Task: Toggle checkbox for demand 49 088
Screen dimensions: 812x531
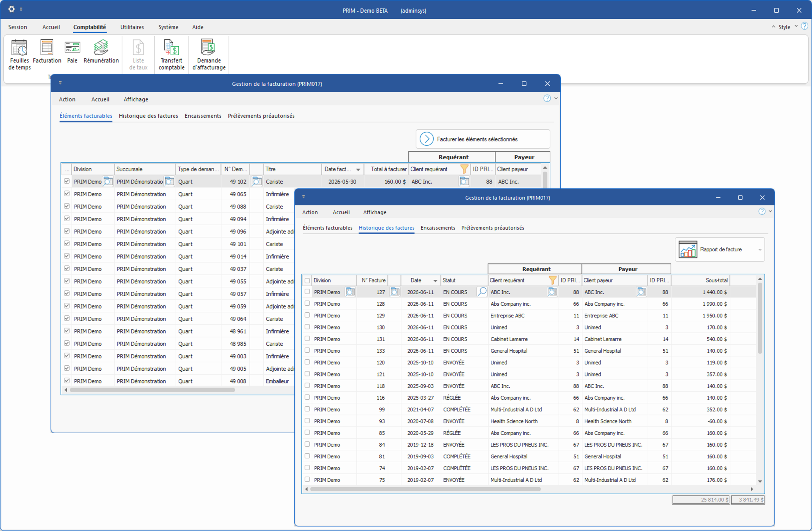Action: (x=67, y=206)
